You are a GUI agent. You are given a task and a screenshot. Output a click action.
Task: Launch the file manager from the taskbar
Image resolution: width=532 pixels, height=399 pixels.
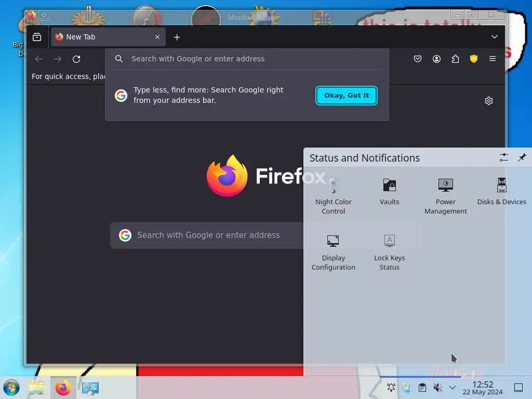point(37,388)
